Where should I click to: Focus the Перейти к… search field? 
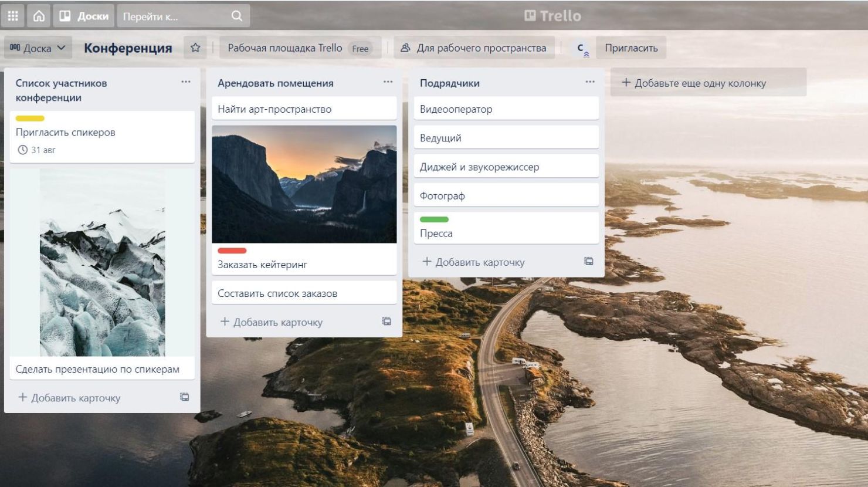(x=184, y=16)
